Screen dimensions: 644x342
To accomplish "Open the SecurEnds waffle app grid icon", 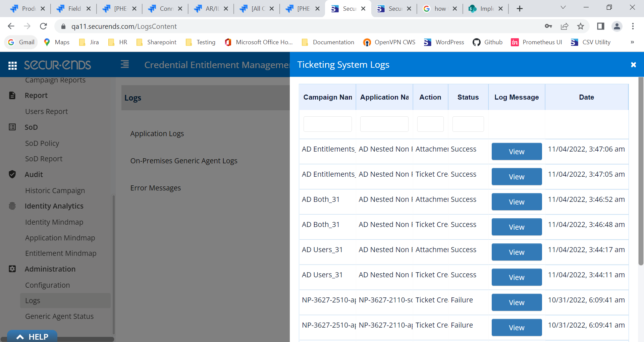I will (12, 65).
